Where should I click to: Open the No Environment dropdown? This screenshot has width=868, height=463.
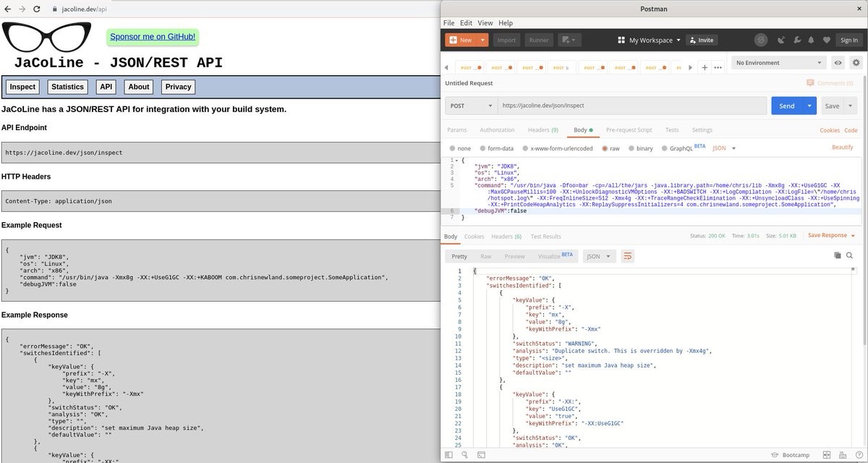(778, 63)
